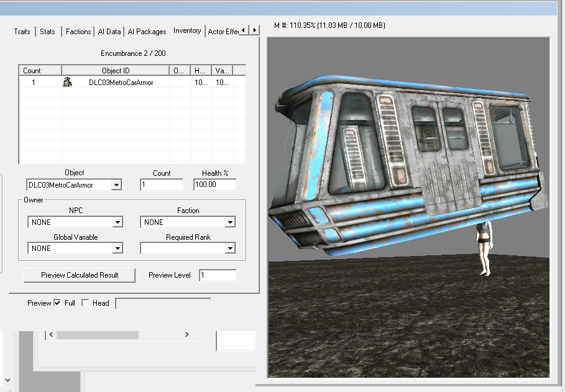Open the Object dropdown showing DLC03MetroCarArmor
This screenshot has height=392, width=565.
click(117, 185)
